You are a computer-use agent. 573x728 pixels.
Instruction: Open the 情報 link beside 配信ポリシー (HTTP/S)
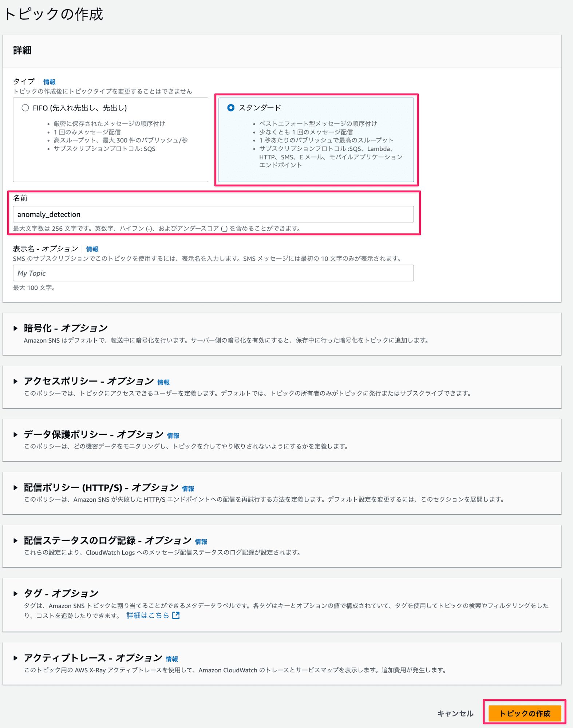[188, 488]
